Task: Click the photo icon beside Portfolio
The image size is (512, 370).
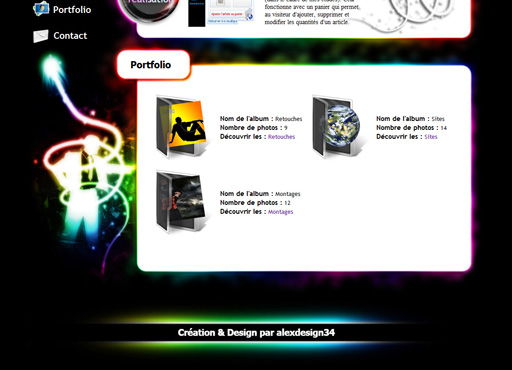Action: (41, 9)
